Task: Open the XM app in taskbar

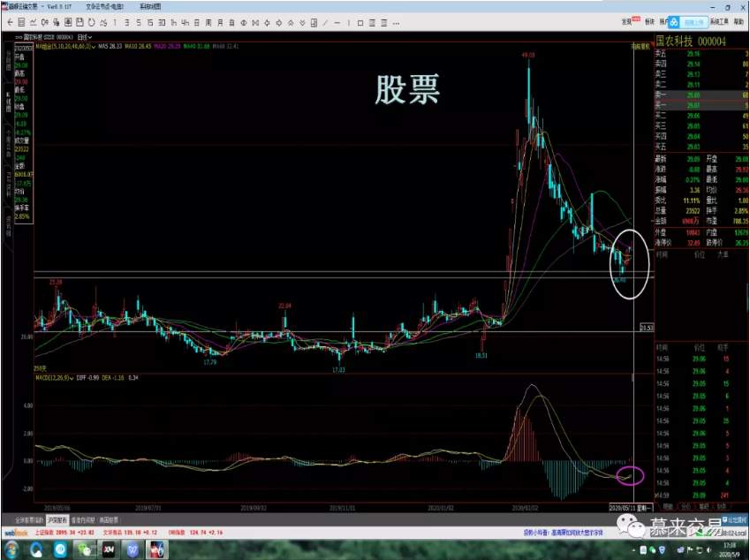Action: pos(109,550)
